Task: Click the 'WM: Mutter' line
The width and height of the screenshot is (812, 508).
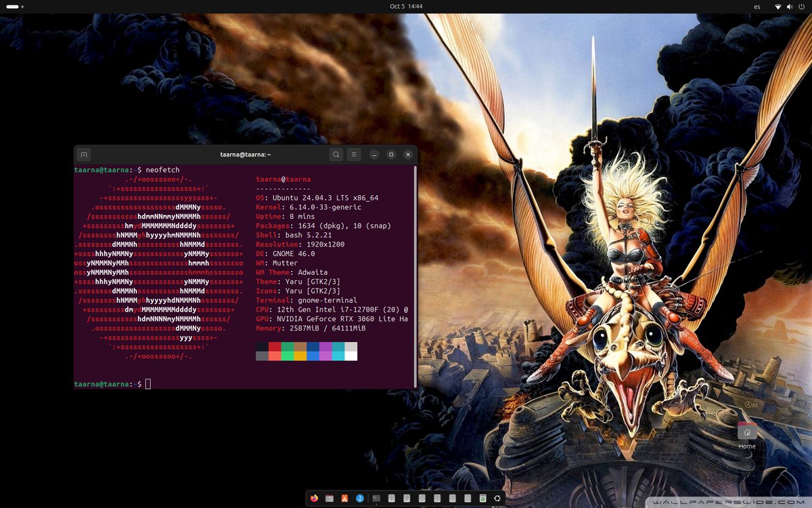Action: [x=277, y=263]
